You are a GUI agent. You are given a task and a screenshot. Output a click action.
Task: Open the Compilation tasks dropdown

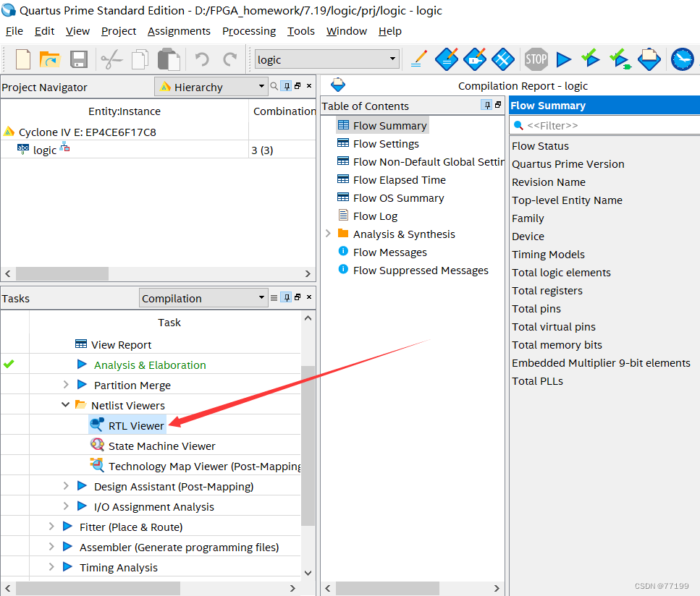coord(203,298)
